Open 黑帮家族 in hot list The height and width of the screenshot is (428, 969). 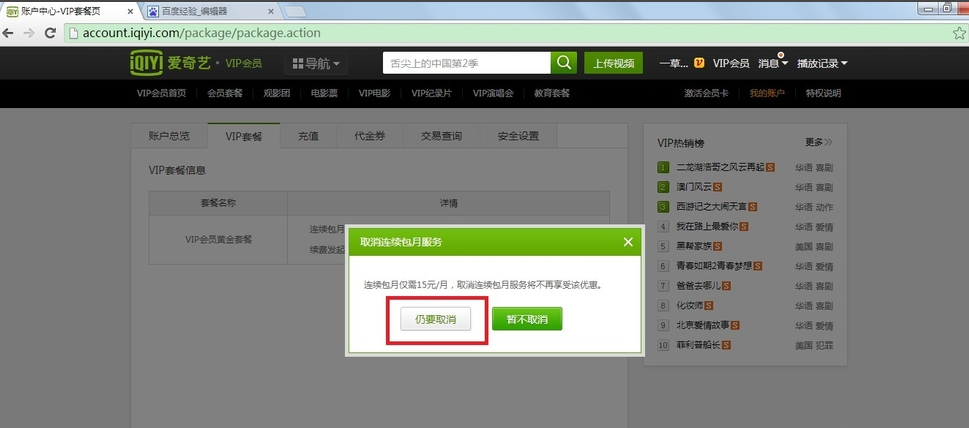pyautogui.click(x=694, y=246)
